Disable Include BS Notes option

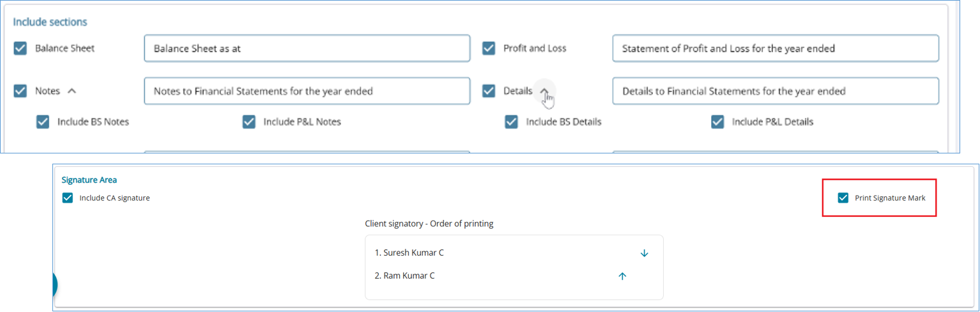[43, 121]
